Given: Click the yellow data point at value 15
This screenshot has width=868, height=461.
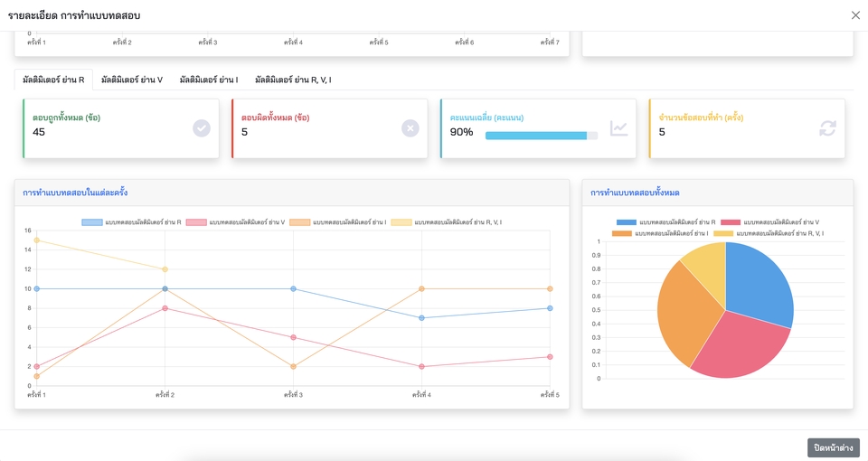Looking at the screenshot, I should [x=36, y=240].
